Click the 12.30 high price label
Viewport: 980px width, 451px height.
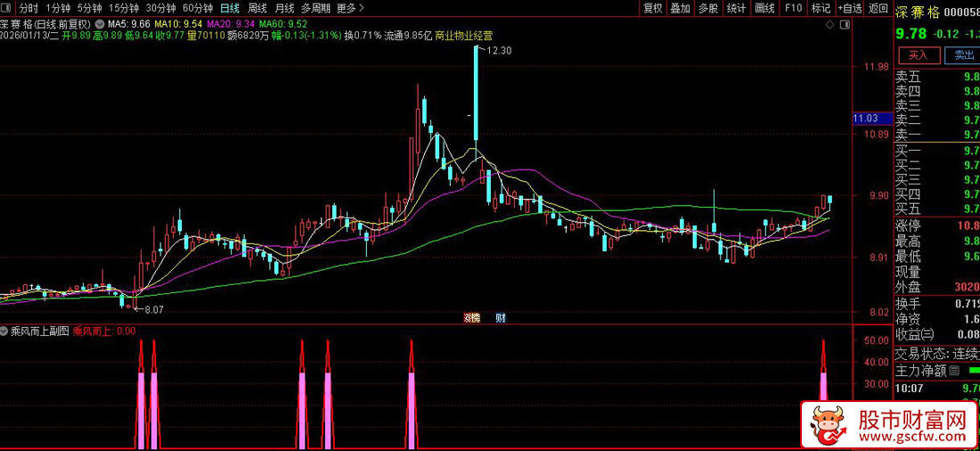(500, 52)
